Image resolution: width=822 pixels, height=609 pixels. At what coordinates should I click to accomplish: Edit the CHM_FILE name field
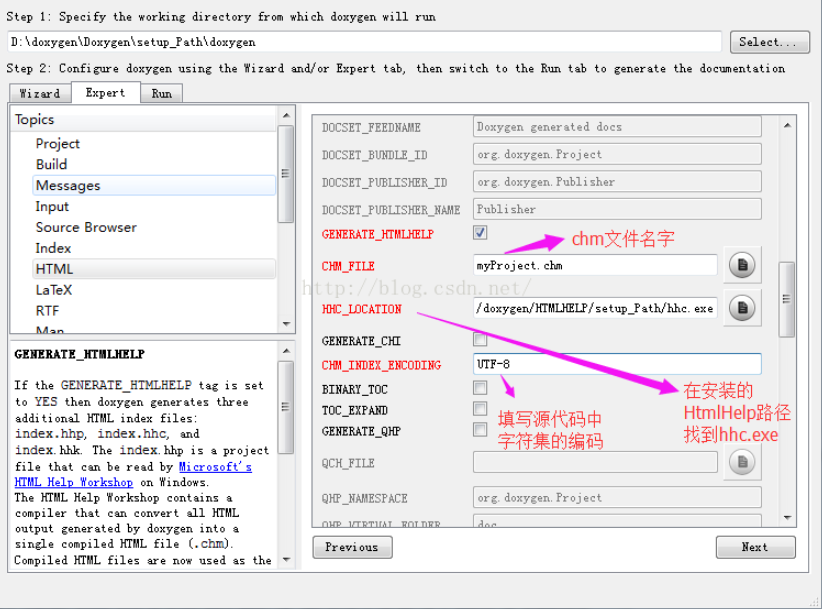tap(595, 265)
